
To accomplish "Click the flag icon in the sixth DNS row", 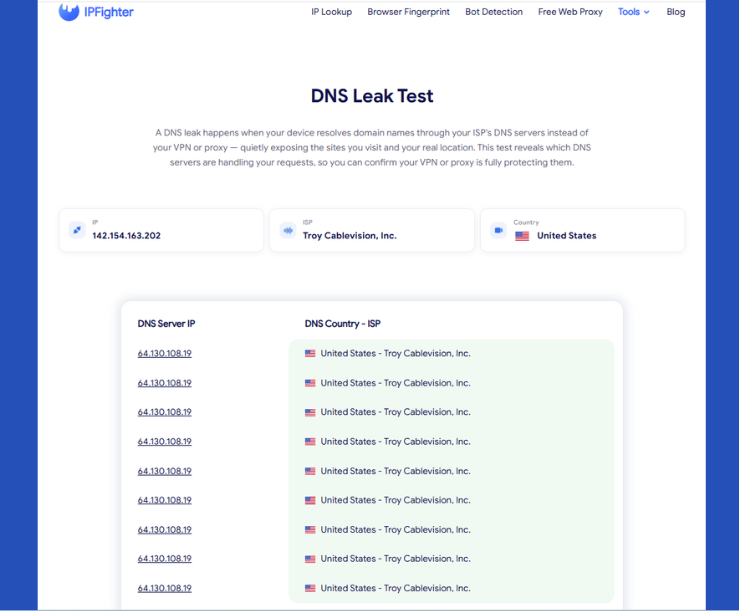I will tap(310, 500).
